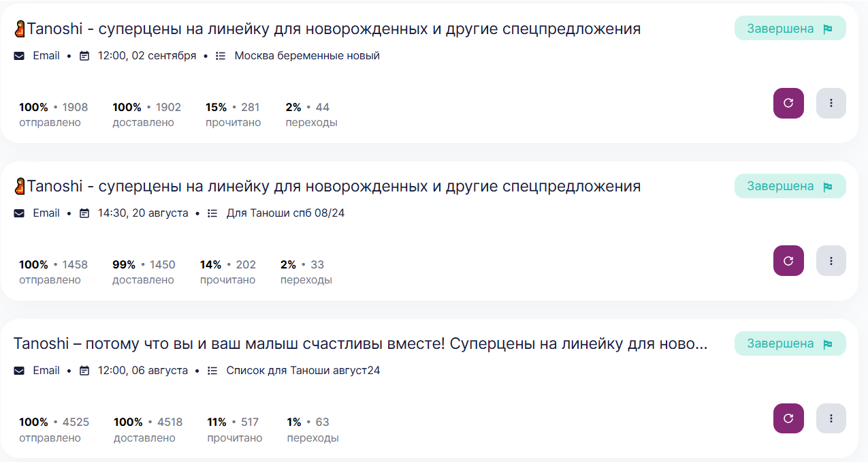Open three-dot menu for August 6 campaign
The height and width of the screenshot is (462, 868).
point(831,418)
